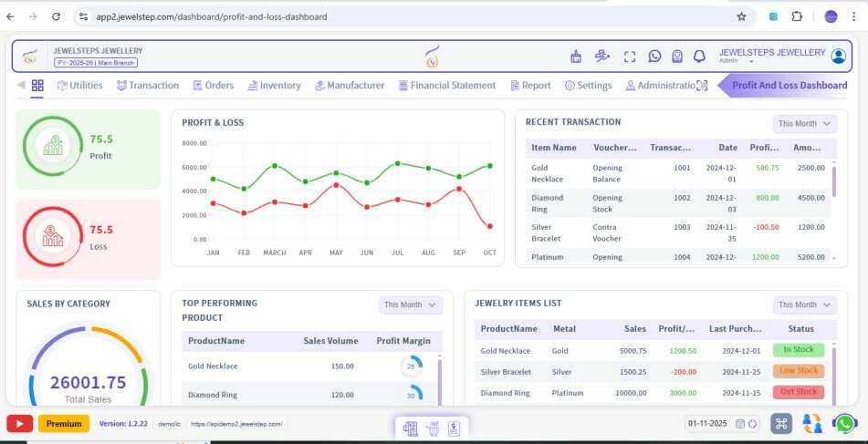Click the Premium button
This screenshot has height=444, width=868.
[x=64, y=424]
